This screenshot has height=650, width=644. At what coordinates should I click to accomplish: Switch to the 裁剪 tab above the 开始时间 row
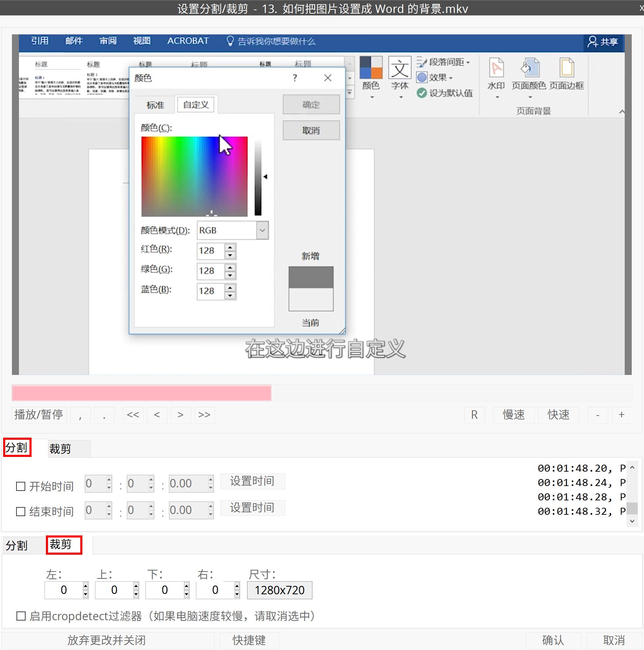click(69, 449)
